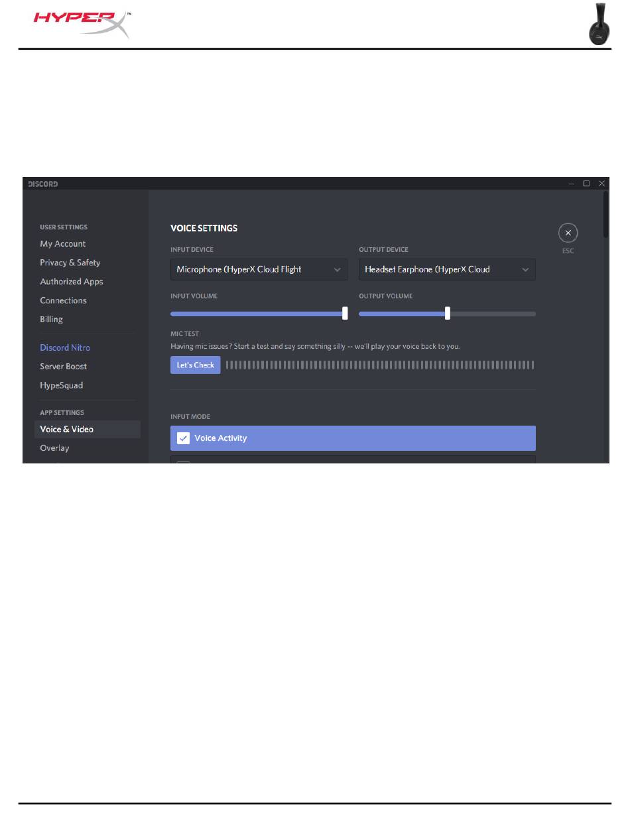Open Server Boost settings
The width and height of the screenshot is (630, 840).
(x=64, y=367)
